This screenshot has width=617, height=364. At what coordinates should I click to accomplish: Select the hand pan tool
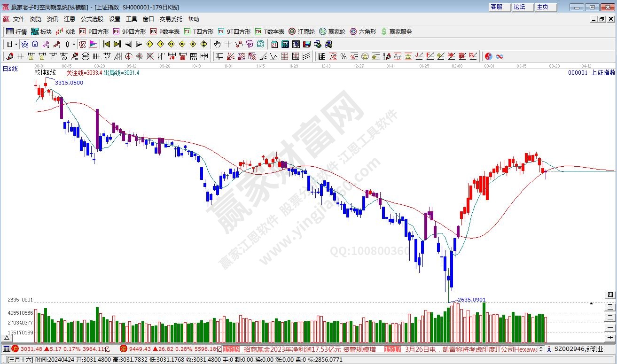[x=217, y=44]
